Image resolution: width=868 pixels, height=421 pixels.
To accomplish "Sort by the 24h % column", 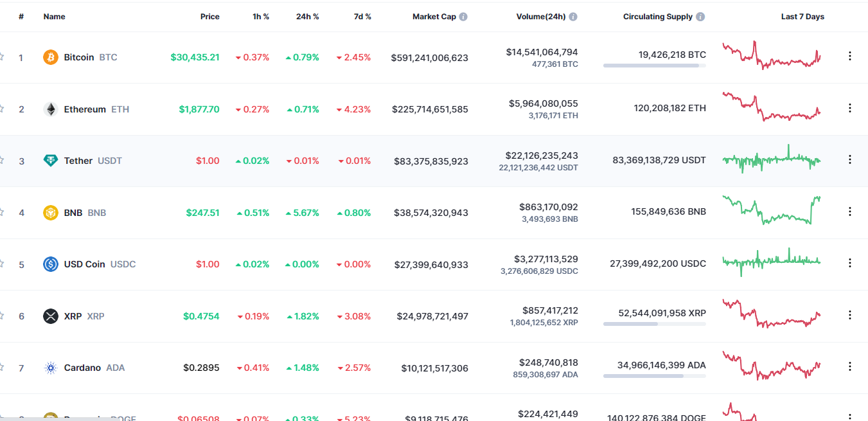I will pyautogui.click(x=308, y=16).
